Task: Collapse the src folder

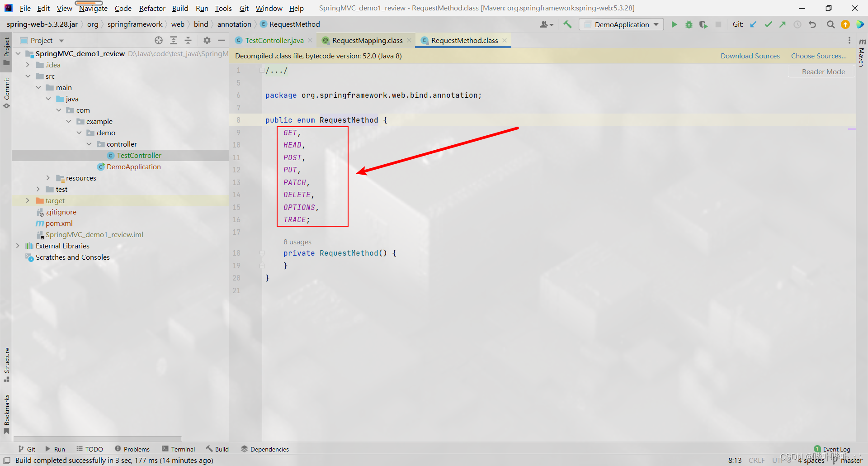Action: [28, 76]
